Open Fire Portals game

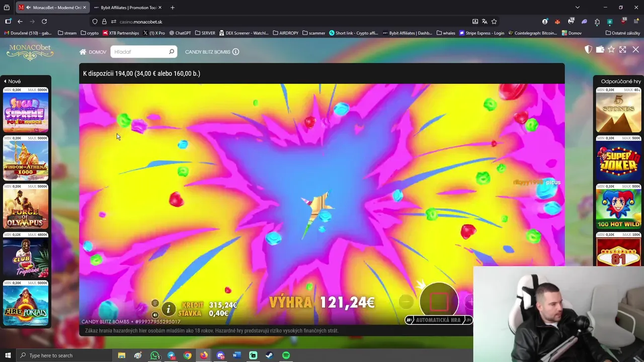pyautogui.click(x=26, y=303)
